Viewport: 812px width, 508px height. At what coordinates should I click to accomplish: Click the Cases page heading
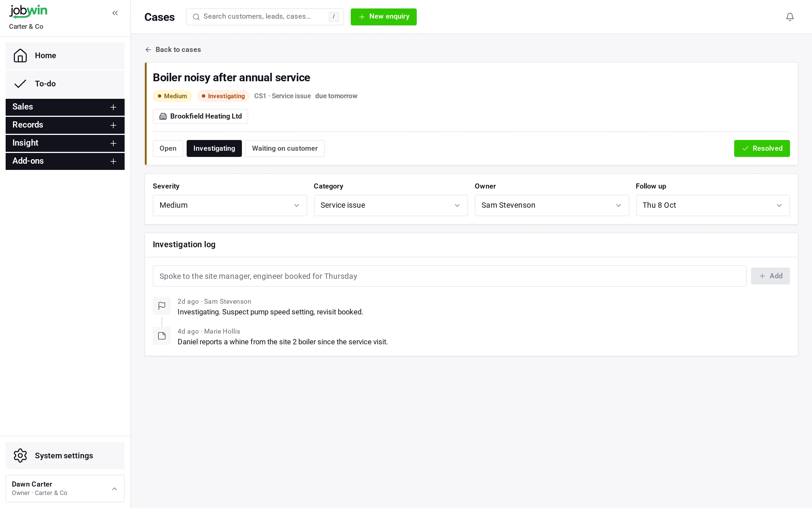coord(159,17)
